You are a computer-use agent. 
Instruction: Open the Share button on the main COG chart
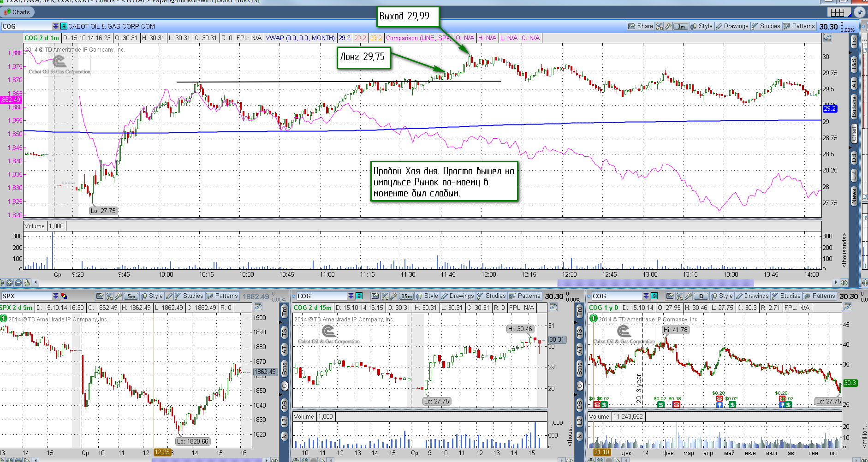point(640,26)
